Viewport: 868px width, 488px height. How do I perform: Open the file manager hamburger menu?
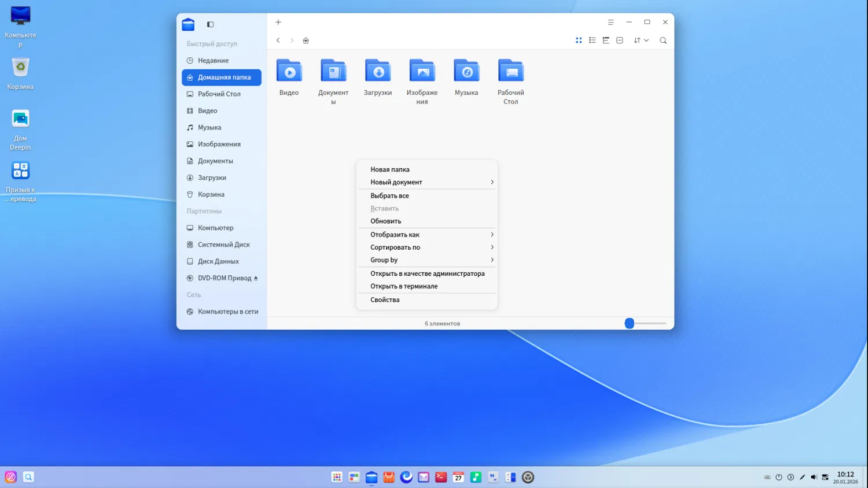[x=610, y=23]
